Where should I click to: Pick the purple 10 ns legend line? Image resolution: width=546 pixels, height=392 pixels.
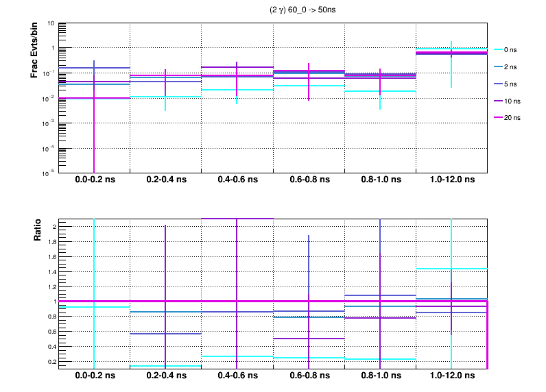[x=499, y=101]
